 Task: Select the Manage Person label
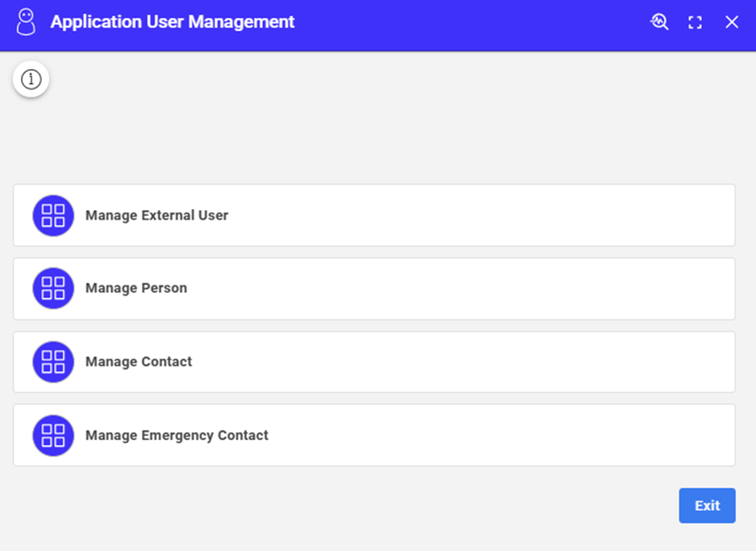click(x=136, y=289)
